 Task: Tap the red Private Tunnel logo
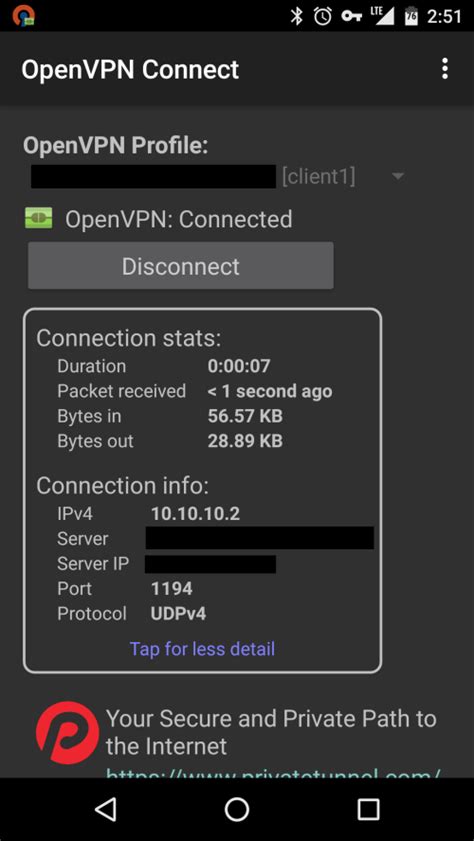(x=68, y=733)
